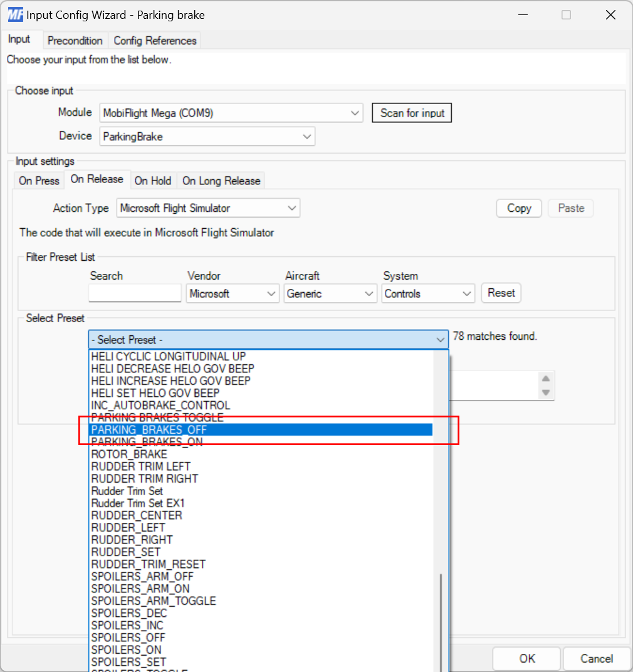Collapse the Select Preset list
This screenshot has width=633, height=672.
(x=441, y=339)
